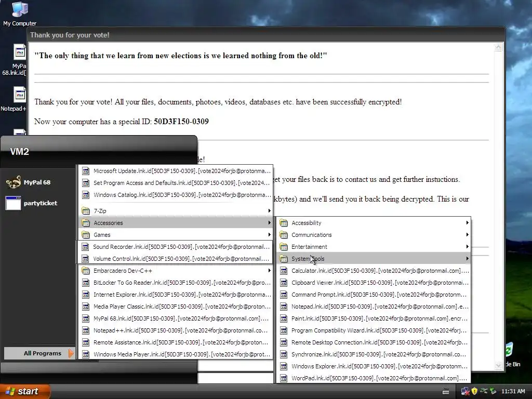Expand the Communications submenu arrow

(467, 234)
